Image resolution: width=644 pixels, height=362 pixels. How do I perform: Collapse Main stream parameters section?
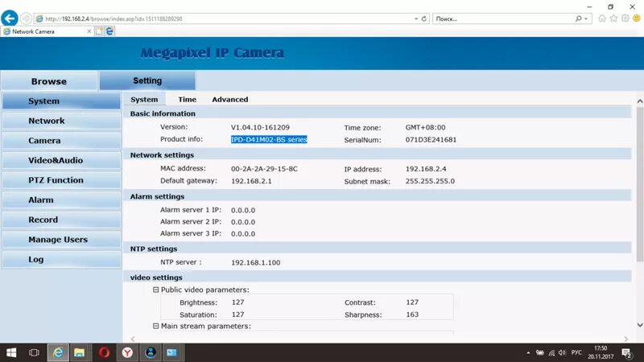click(x=155, y=326)
